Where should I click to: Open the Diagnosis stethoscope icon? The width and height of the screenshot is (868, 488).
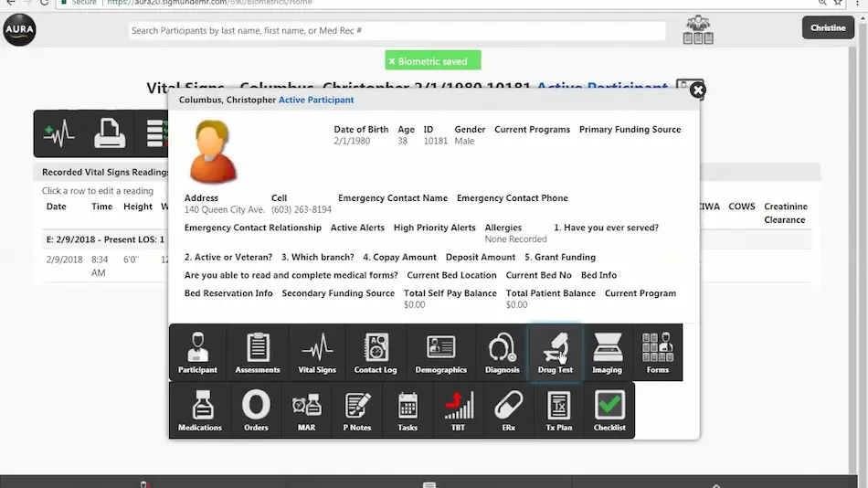503,353
